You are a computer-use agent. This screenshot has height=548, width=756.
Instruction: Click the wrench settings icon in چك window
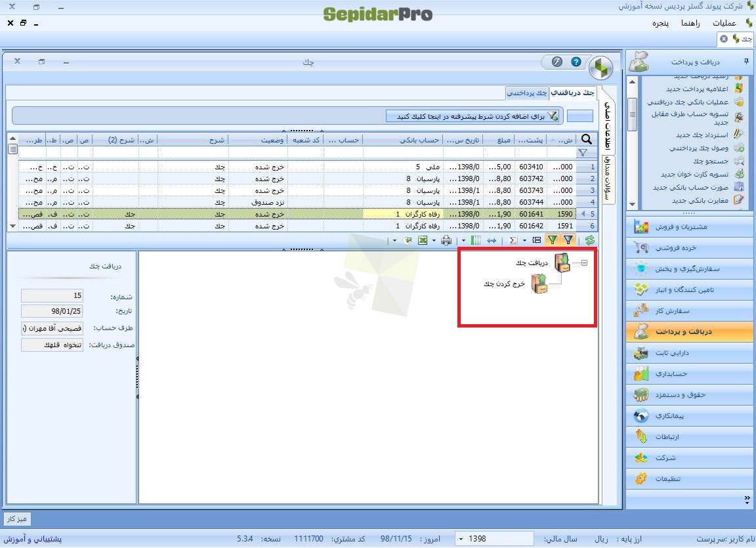[x=557, y=62]
